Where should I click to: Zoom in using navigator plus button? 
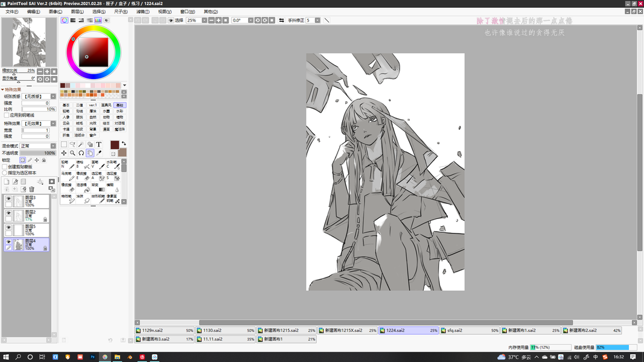(x=47, y=71)
